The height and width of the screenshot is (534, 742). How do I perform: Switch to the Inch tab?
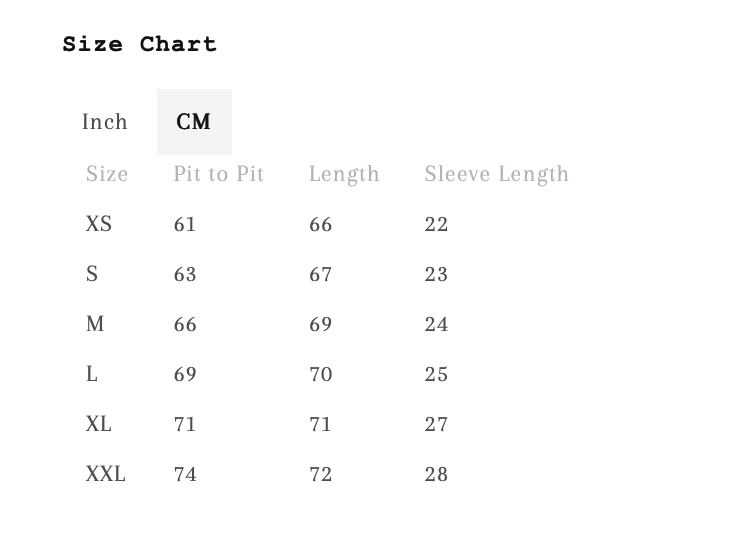pos(105,122)
